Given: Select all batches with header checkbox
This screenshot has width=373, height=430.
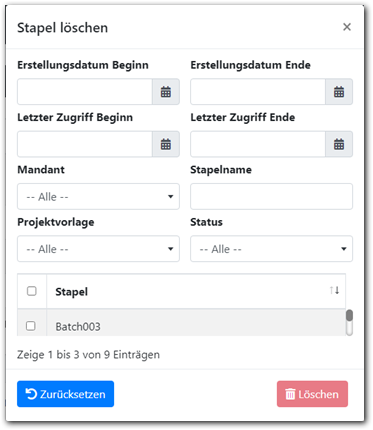Looking at the screenshot, I should point(32,291).
